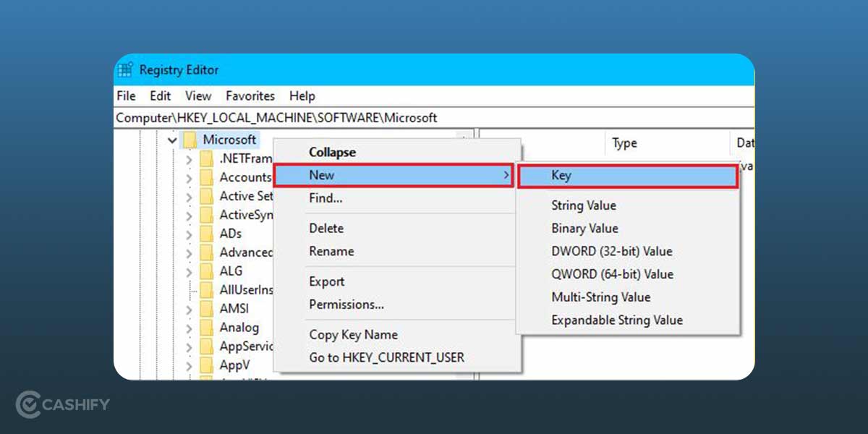This screenshot has height=434, width=868.
Task: Click the AppV folder icon
Action: tap(208, 365)
